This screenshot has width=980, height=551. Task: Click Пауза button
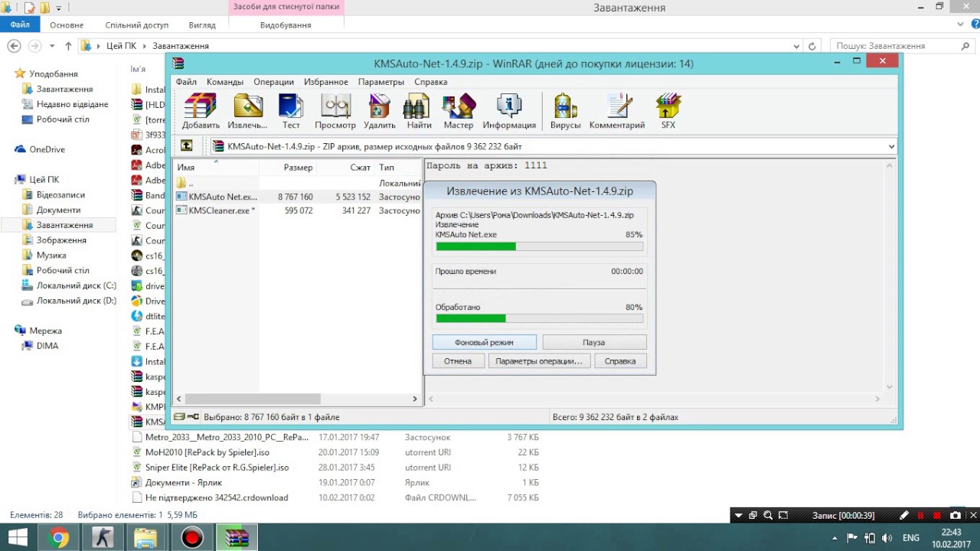594,342
